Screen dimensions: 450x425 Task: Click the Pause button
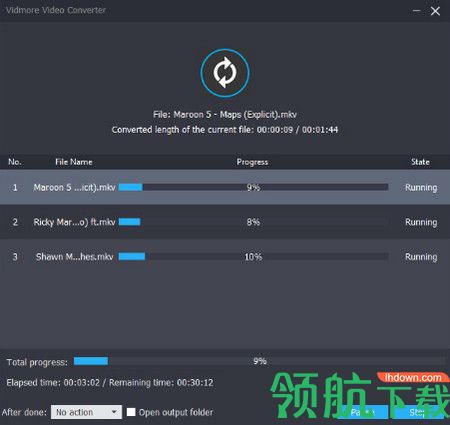pyautogui.click(x=363, y=412)
